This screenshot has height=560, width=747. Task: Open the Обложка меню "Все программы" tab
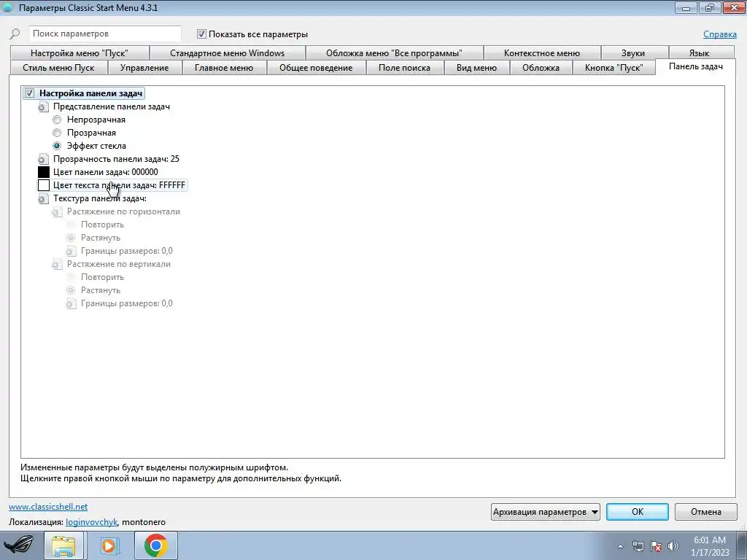pyautogui.click(x=394, y=53)
